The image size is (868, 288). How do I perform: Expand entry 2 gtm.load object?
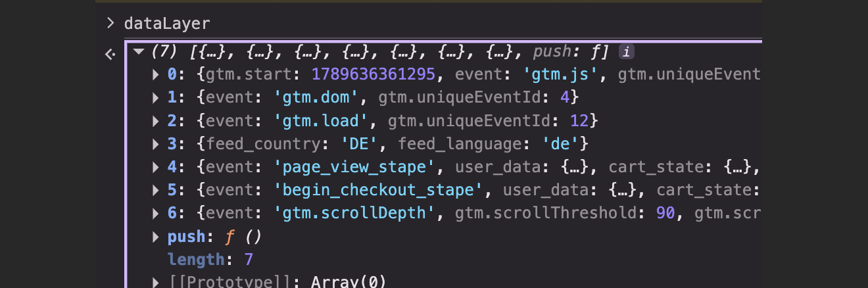(156, 120)
